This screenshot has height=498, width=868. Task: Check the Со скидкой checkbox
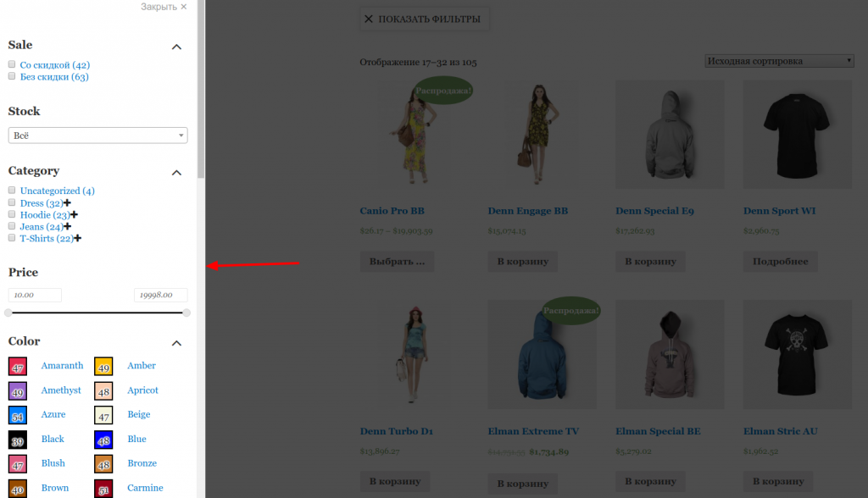click(12, 64)
